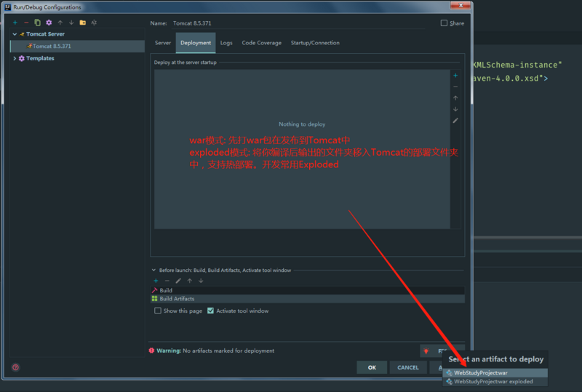Image resolution: width=582 pixels, height=392 pixels.
Task: Choose WebStudyProject:war exploded artifact
Action: click(x=495, y=382)
